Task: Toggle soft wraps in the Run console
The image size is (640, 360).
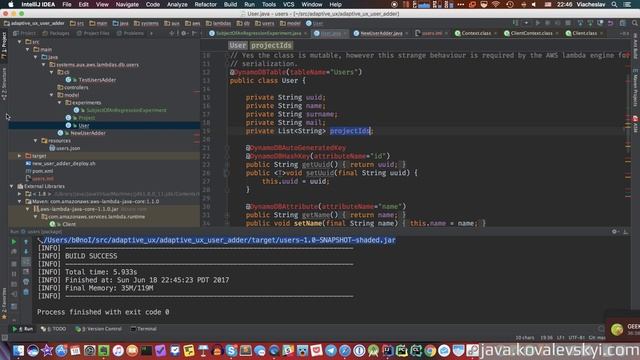Action: (26, 262)
